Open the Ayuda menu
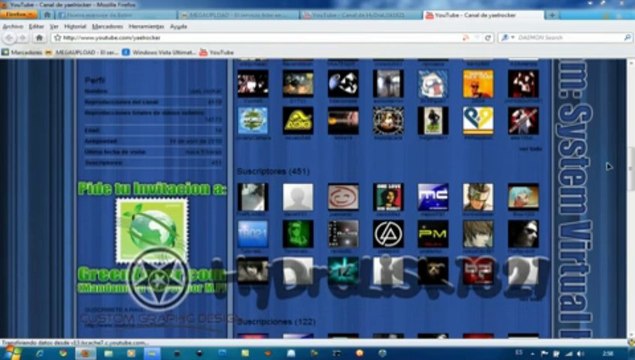This screenshot has height=360, width=635. pyautogui.click(x=178, y=26)
